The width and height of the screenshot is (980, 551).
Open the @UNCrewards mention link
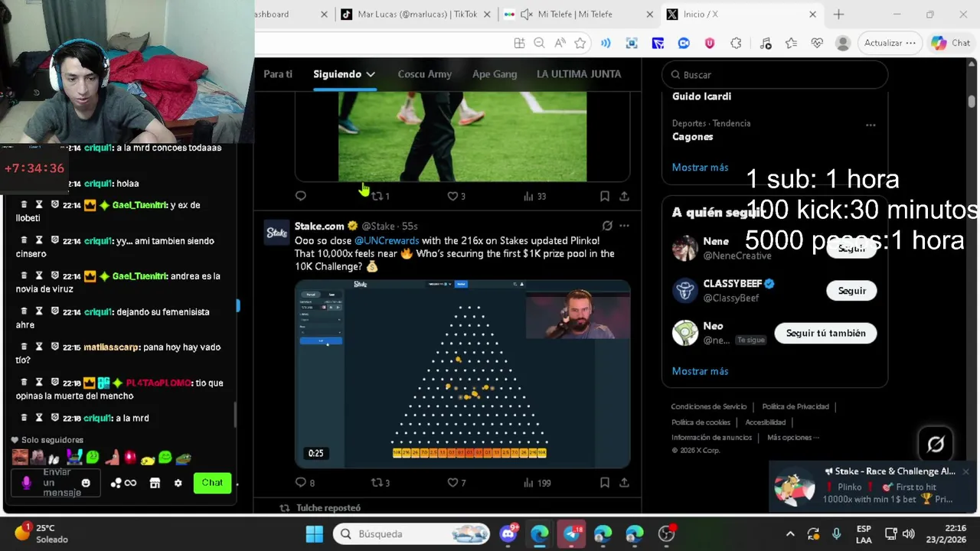click(387, 240)
